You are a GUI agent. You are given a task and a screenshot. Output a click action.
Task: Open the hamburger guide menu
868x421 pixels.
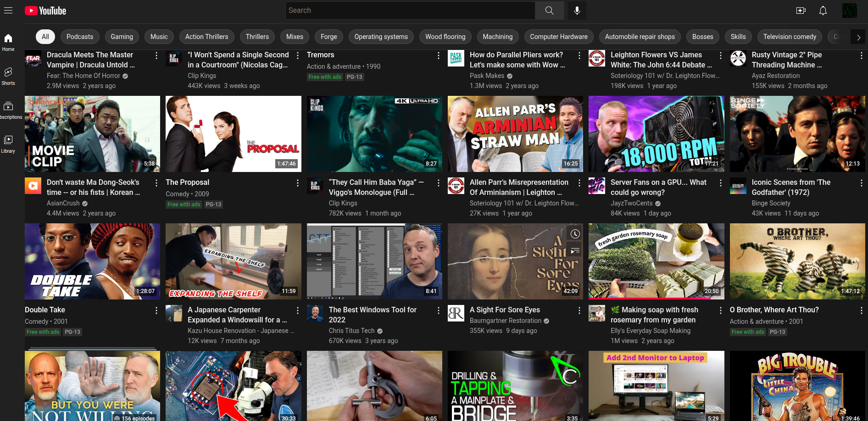pyautogui.click(x=8, y=10)
